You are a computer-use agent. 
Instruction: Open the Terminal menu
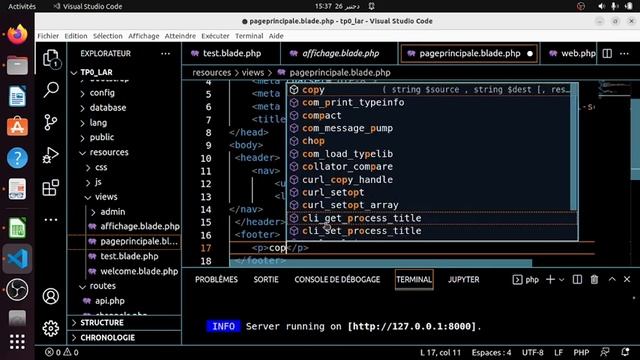pos(249,36)
